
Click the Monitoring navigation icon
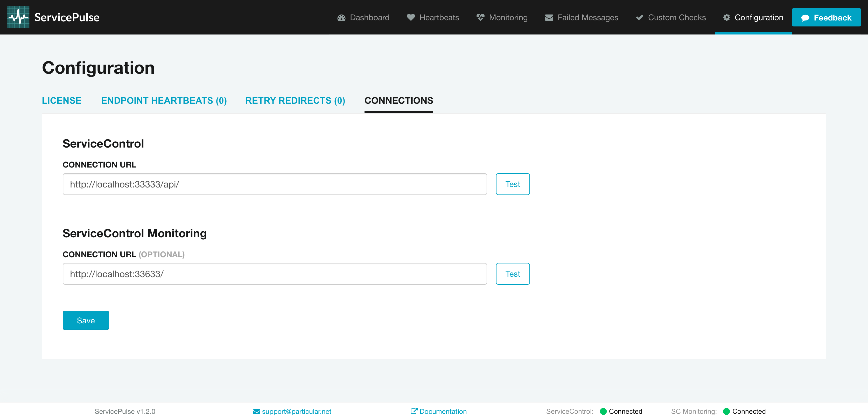(x=479, y=17)
